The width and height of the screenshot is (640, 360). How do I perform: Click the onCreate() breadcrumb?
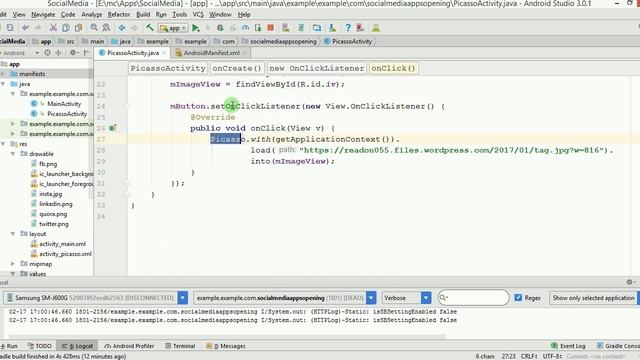click(x=237, y=68)
